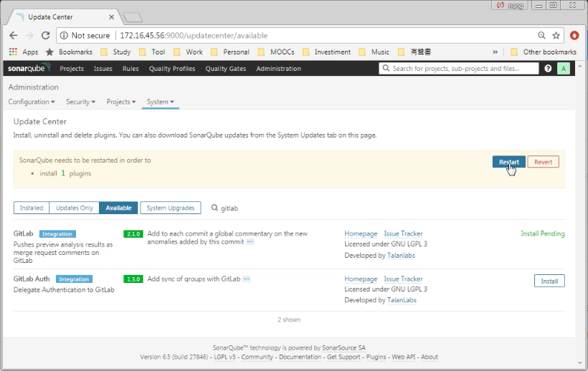588x371 pixels.
Task: Open Rules in top navigation
Action: coord(131,69)
